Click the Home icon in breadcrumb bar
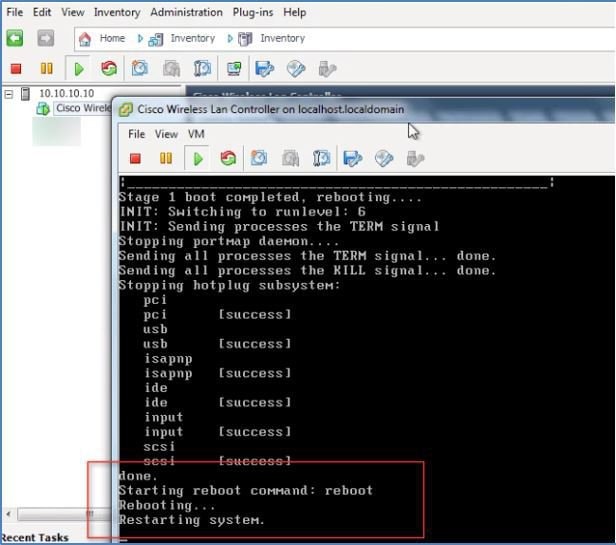 point(85,39)
